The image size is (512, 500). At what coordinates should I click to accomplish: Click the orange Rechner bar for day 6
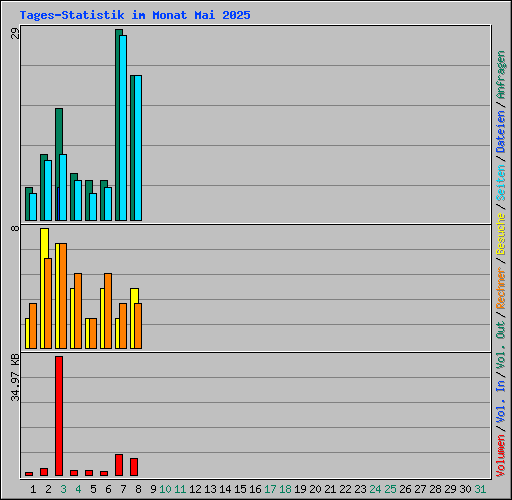pyautogui.click(x=108, y=311)
